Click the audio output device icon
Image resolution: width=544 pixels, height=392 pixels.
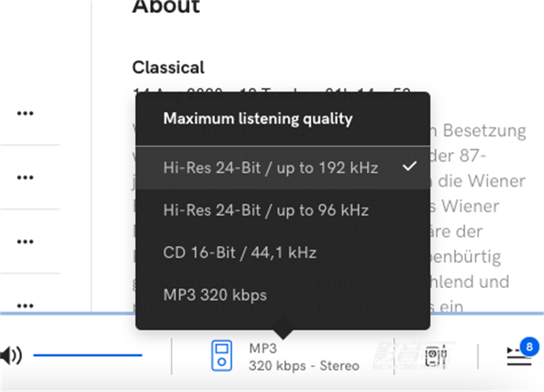tap(436, 355)
